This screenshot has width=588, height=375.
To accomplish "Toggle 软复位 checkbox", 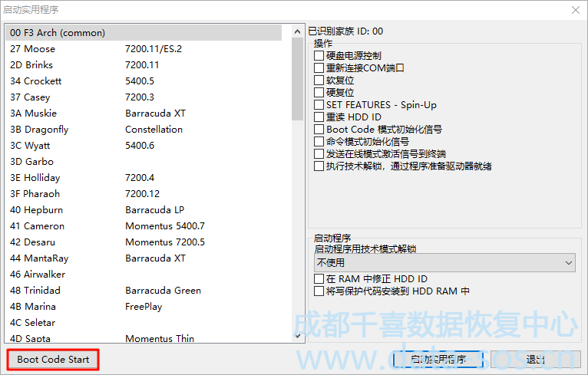I will 319,81.
